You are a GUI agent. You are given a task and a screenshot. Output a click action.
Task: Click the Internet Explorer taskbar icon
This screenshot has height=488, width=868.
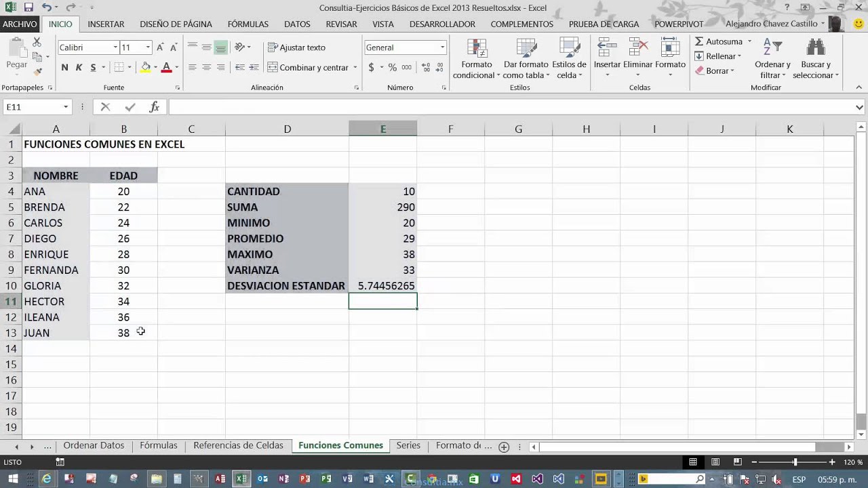point(46,479)
